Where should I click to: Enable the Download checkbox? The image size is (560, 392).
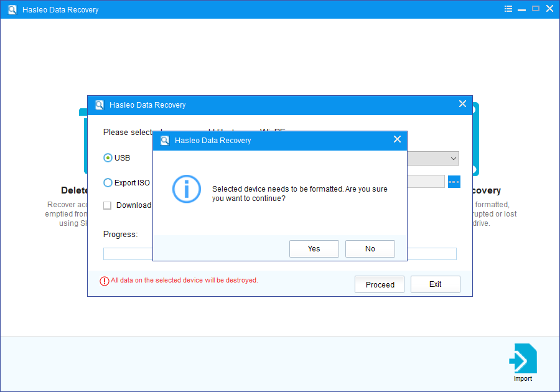tap(107, 205)
